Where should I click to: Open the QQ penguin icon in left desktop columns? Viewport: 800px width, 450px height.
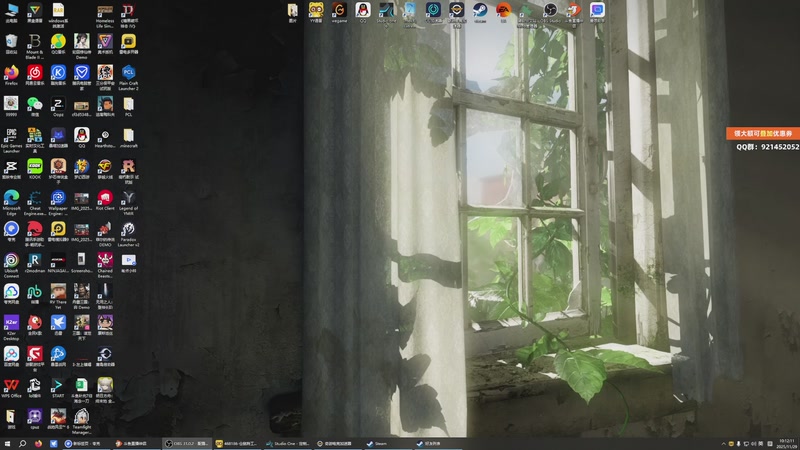point(82,138)
